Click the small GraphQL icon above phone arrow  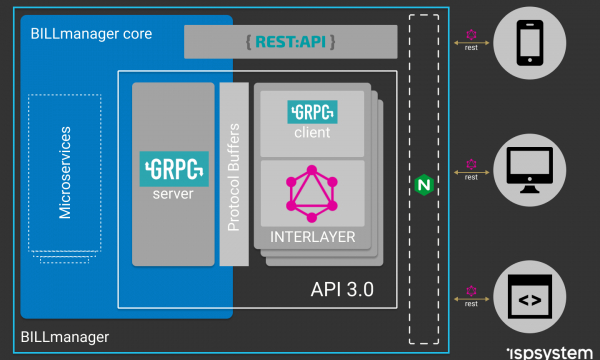pyautogui.click(x=471, y=34)
